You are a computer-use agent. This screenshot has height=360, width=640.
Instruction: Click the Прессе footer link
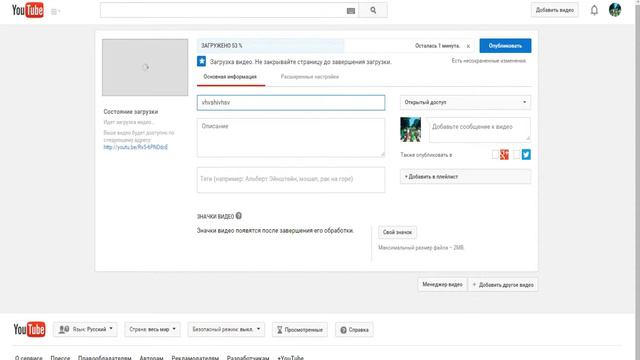[60, 358]
